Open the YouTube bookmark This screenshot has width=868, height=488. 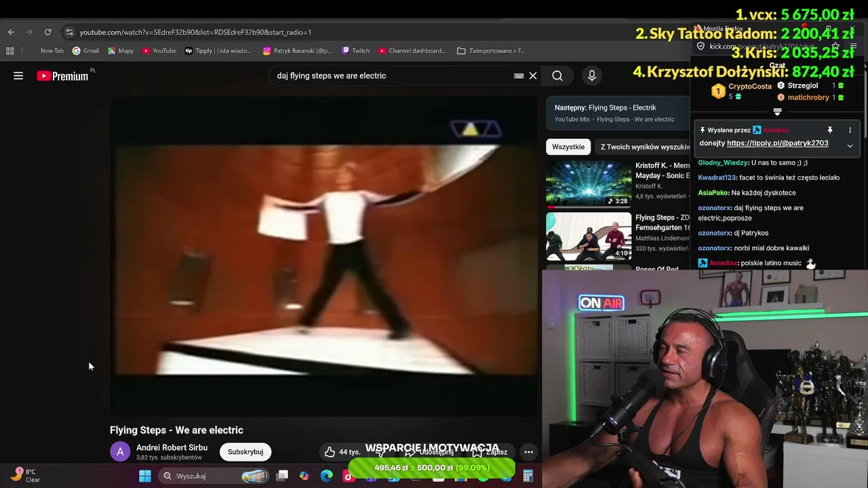click(159, 51)
